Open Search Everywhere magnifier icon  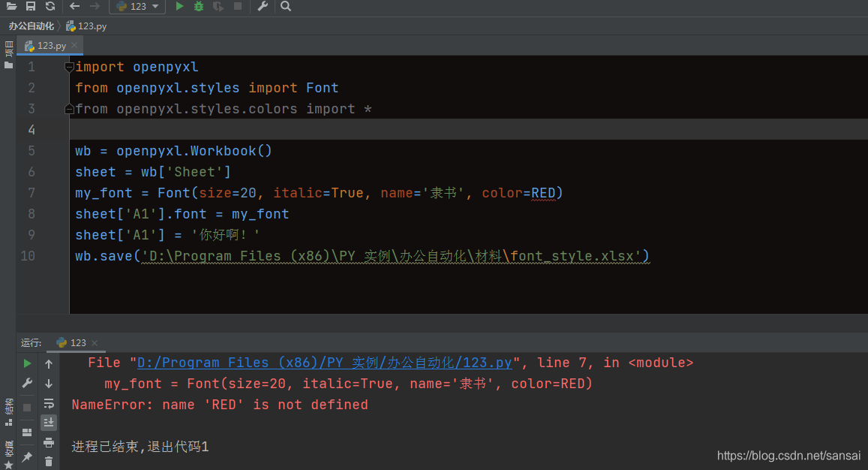click(x=285, y=7)
